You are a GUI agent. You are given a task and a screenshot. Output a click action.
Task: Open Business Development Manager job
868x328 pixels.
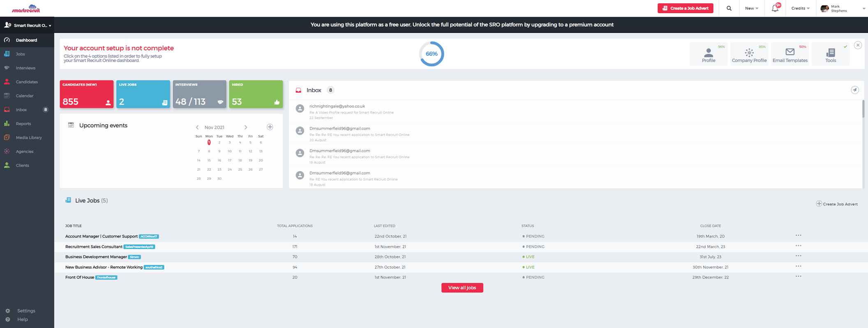click(x=96, y=257)
